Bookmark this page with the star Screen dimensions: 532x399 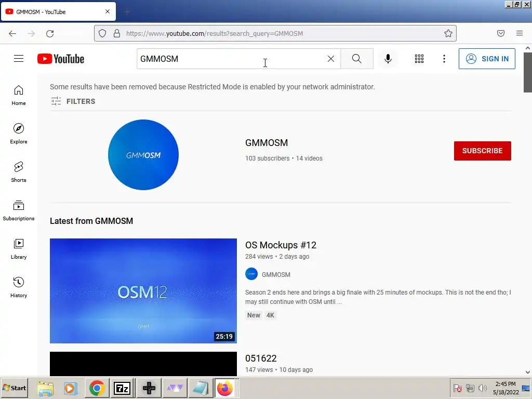448,33
